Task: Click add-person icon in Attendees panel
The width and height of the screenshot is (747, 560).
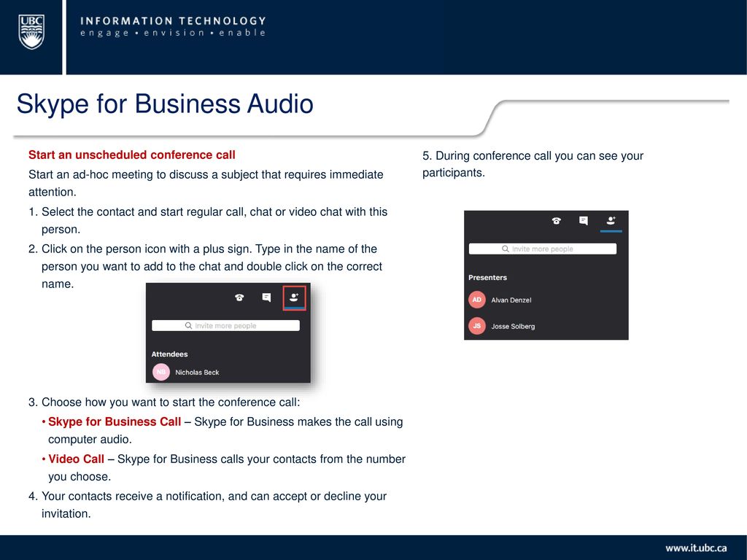Action: click(x=294, y=297)
